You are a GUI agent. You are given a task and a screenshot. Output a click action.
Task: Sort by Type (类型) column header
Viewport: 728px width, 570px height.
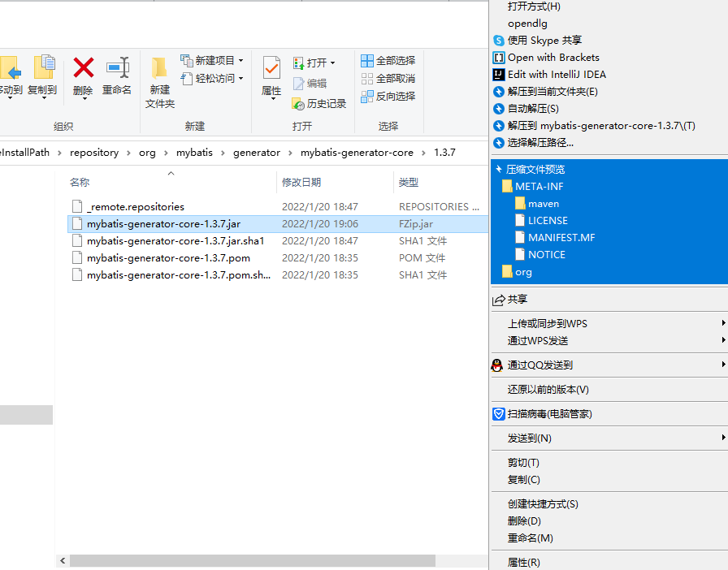coord(409,183)
